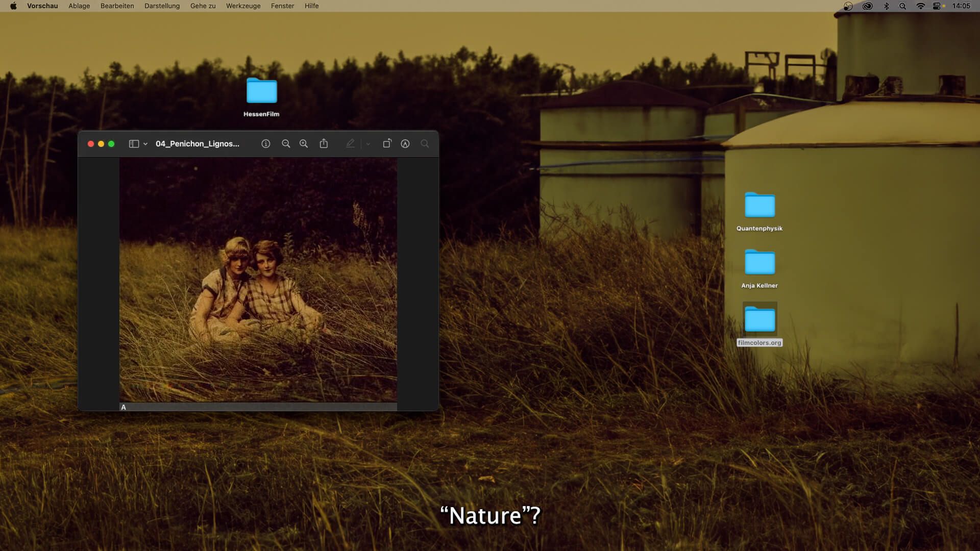Open Control Center in menu bar
This screenshot has width=980, height=551.
click(x=937, y=6)
